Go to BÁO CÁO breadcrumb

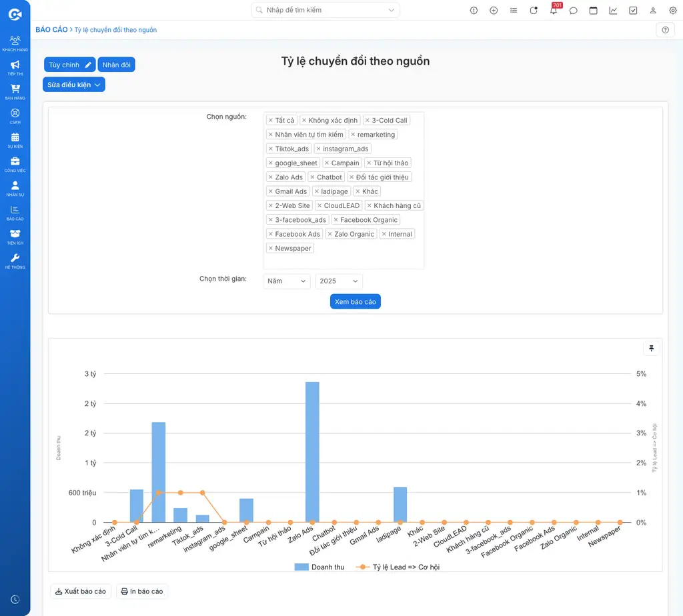tap(51, 29)
